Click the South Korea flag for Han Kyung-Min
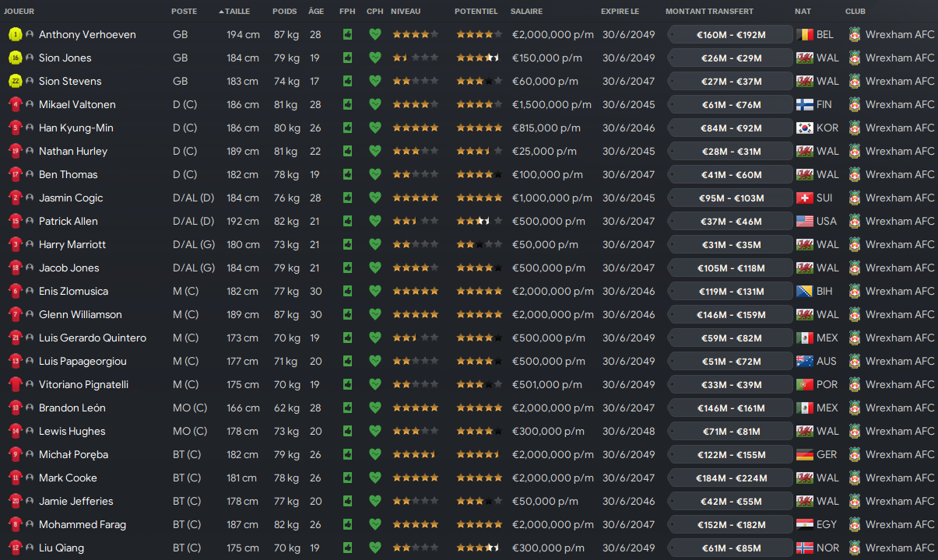The image size is (938, 560). pos(805,128)
